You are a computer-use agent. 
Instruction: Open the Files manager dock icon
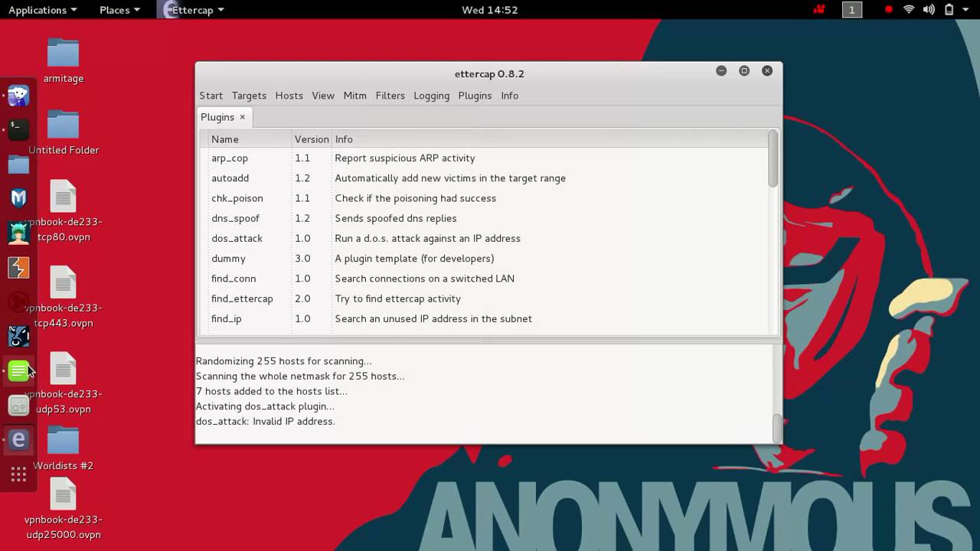tap(18, 165)
